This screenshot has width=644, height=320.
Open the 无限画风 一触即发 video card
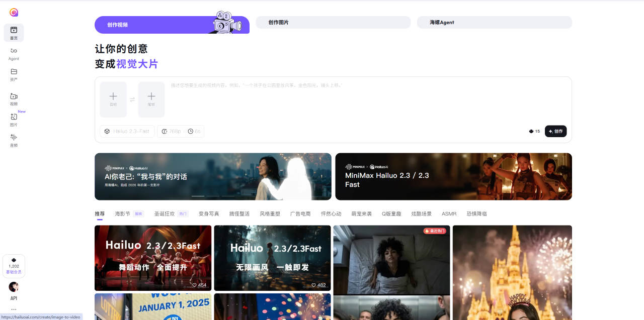272,258
